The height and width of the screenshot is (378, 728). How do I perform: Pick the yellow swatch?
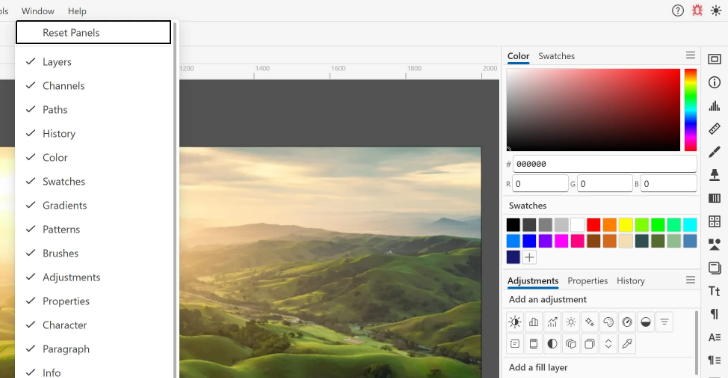[625, 225]
